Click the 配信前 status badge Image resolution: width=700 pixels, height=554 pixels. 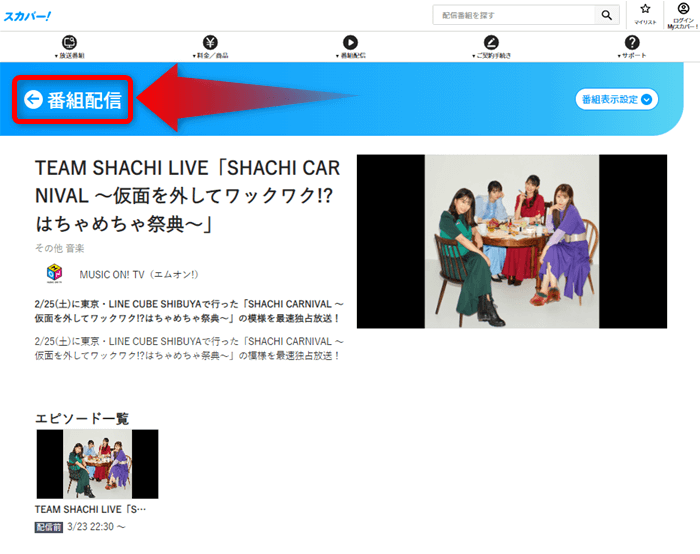point(49,527)
